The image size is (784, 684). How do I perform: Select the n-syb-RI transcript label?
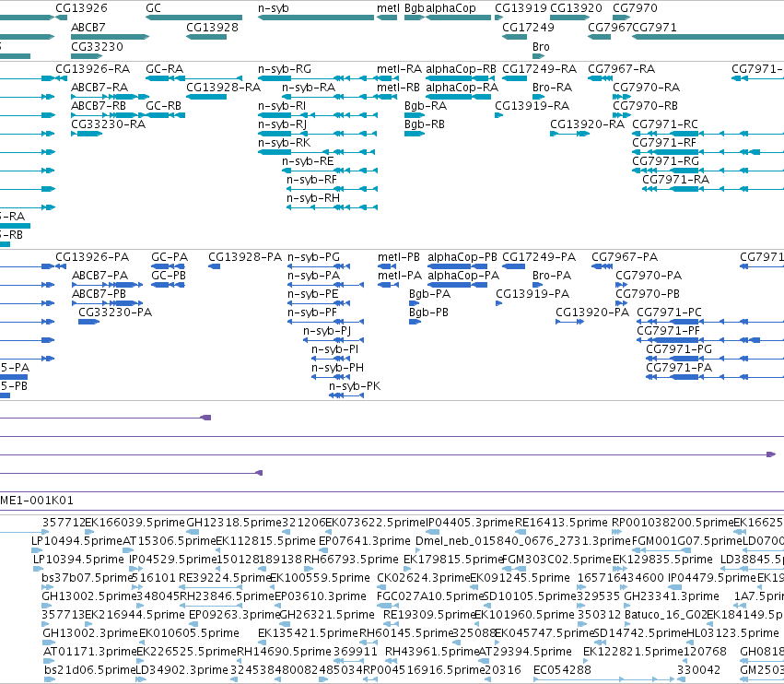click(282, 106)
